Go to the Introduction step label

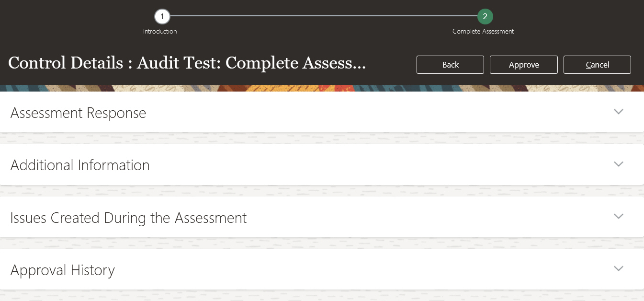(x=160, y=32)
